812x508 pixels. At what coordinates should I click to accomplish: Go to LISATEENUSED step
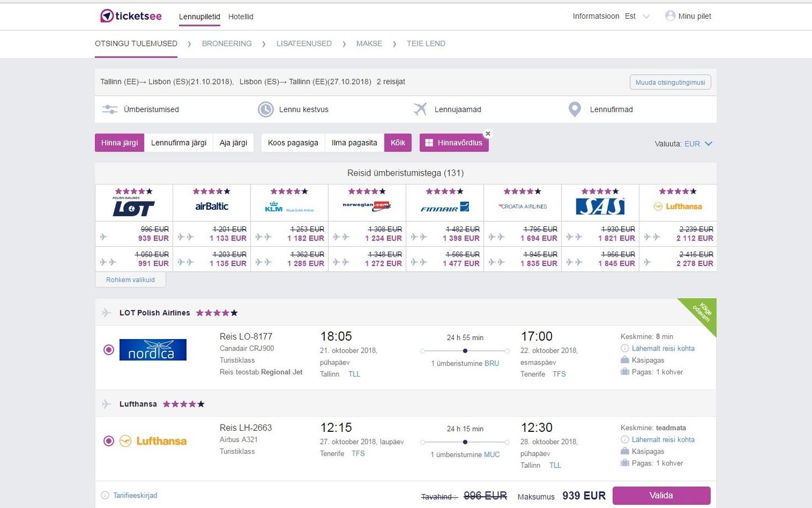coord(304,44)
